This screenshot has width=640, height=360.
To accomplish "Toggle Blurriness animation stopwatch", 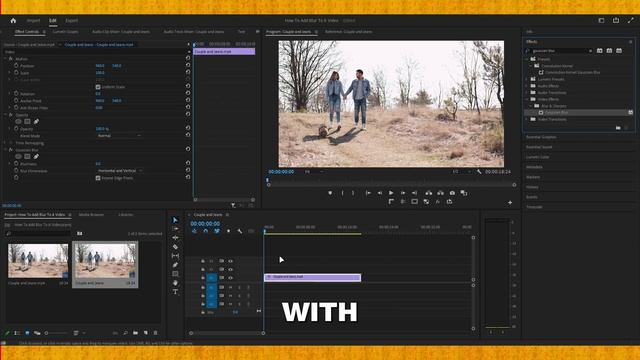I will coord(16,164).
